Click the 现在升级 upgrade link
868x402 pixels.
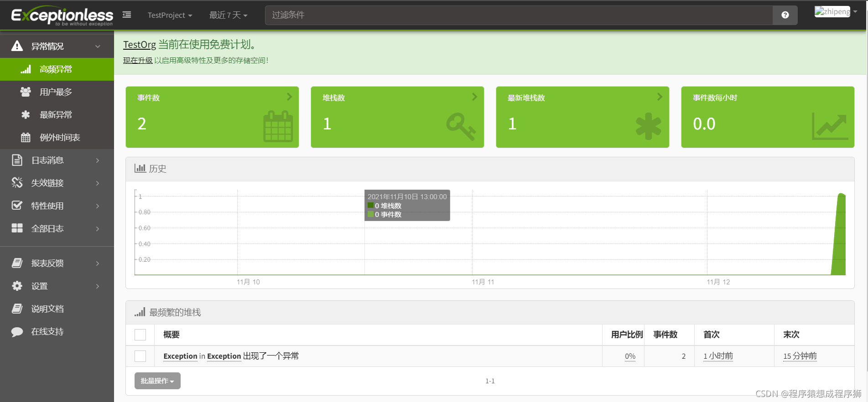tap(138, 60)
